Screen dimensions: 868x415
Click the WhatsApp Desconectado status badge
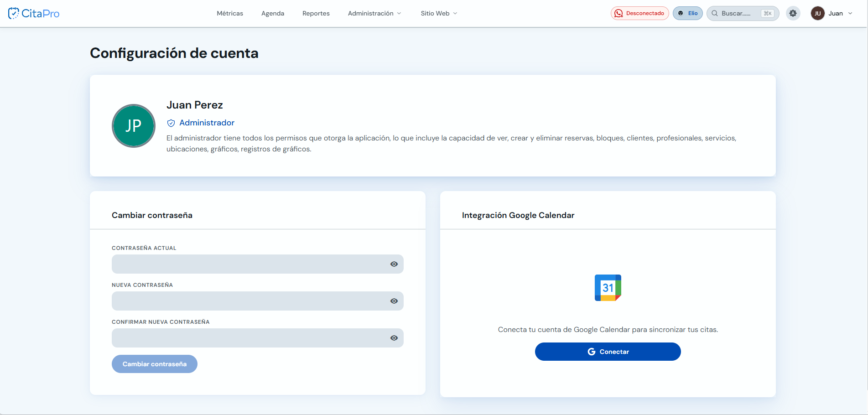[640, 13]
